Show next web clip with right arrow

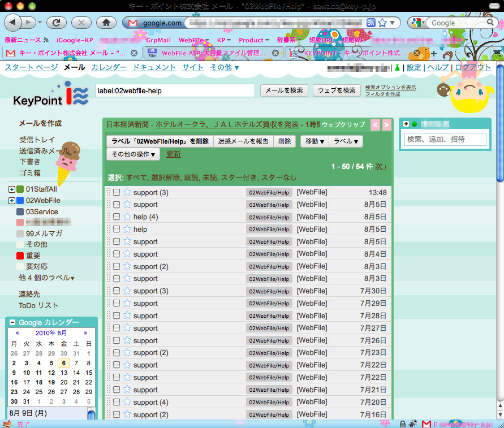386,124
